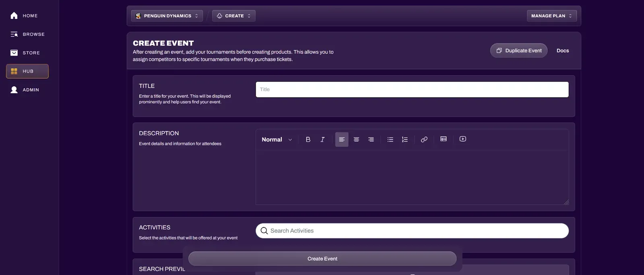Click the Create cloud icon in breadcrumb

pyautogui.click(x=219, y=16)
